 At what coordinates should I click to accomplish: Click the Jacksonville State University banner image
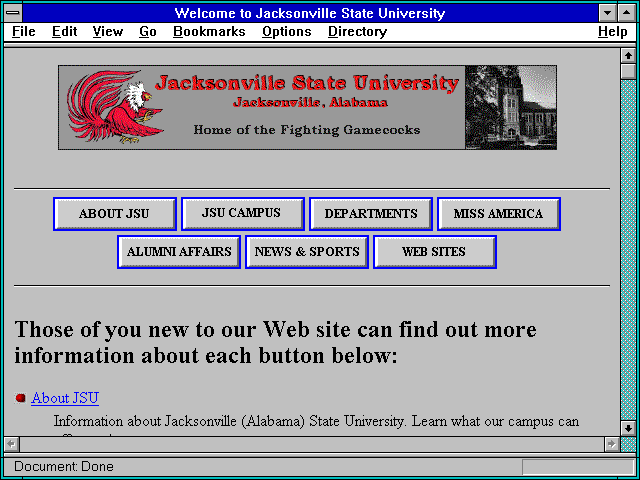[307, 107]
